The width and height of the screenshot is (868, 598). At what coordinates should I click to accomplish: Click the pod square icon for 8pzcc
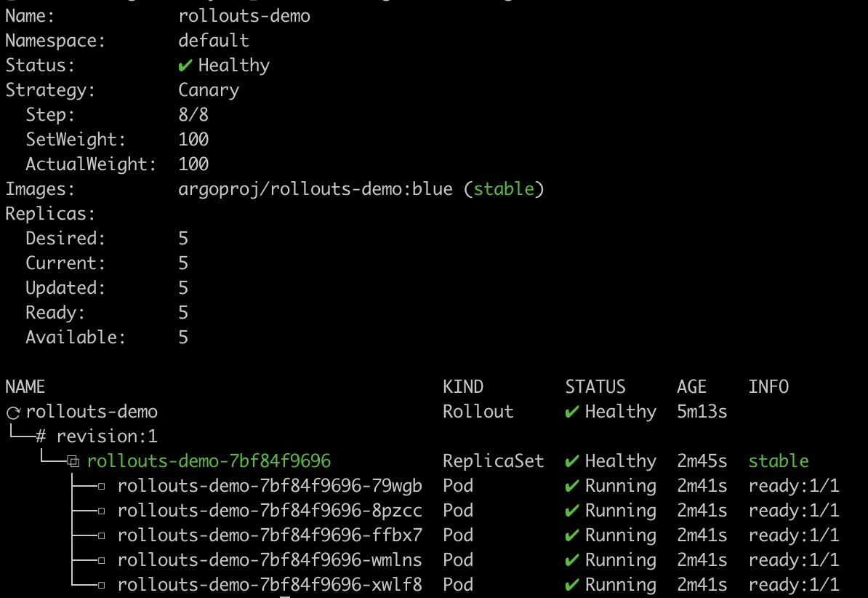101,511
